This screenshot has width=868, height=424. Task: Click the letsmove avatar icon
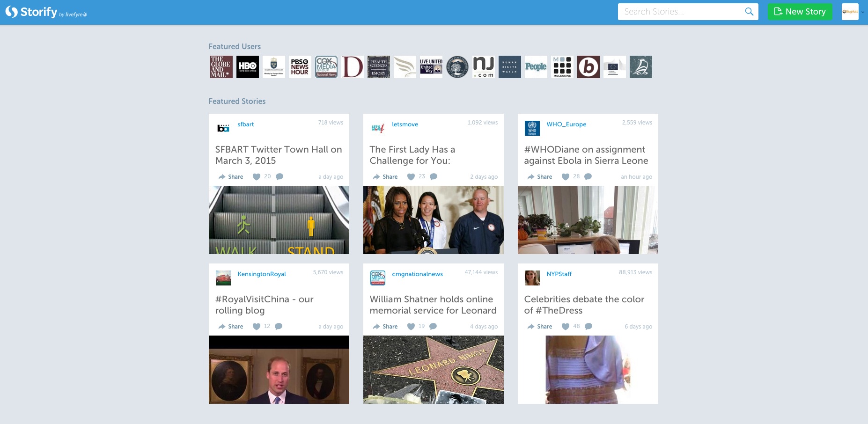378,128
